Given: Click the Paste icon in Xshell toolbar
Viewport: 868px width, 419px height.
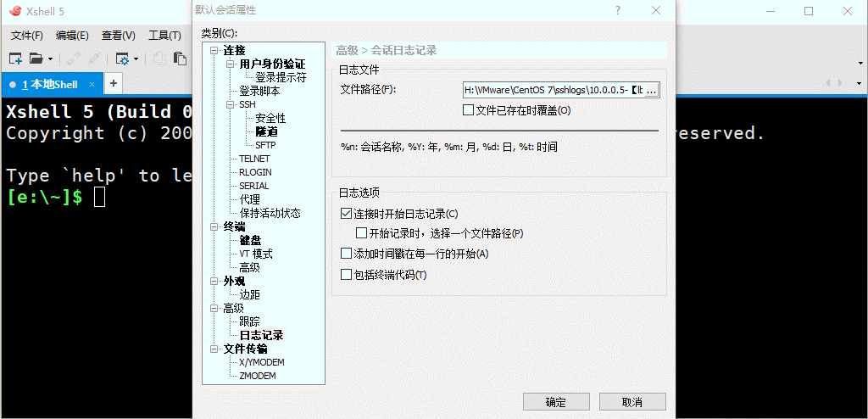Looking at the screenshot, I should coord(180,59).
